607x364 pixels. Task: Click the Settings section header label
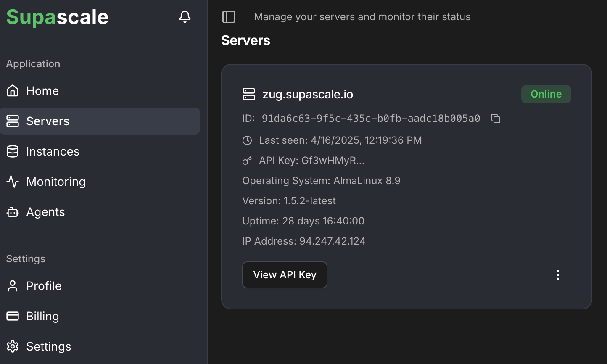click(x=25, y=259)
